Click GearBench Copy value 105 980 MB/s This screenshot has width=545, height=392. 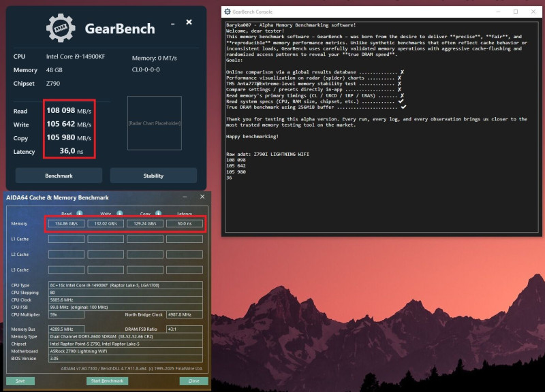click(x=69, y=138)
